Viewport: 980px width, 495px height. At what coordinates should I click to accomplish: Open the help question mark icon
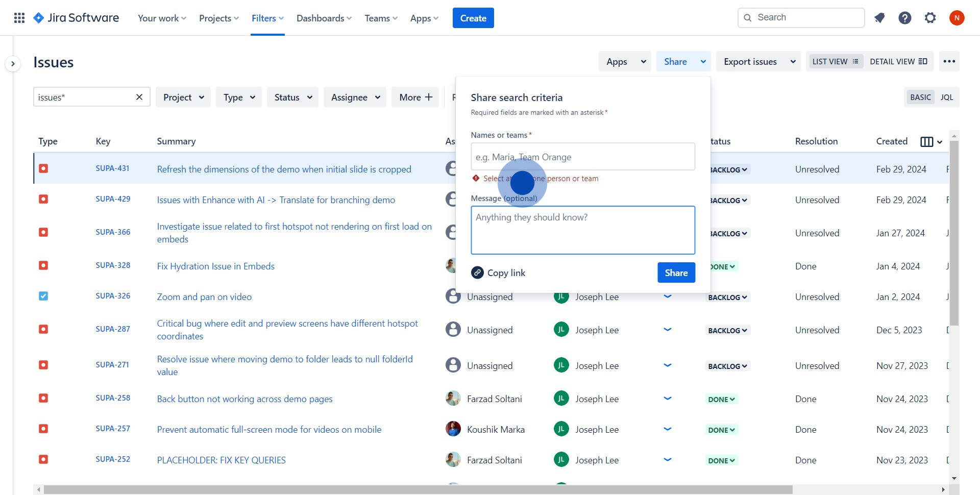[904, 18]
